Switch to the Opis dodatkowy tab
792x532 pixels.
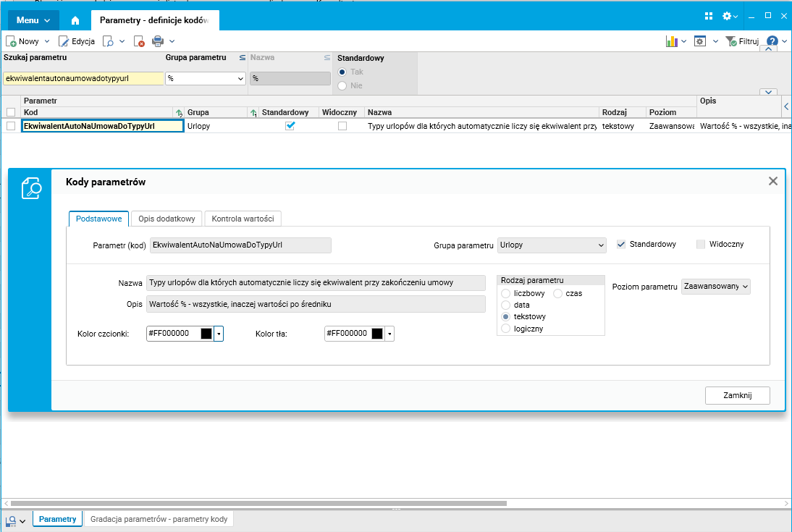tap(167, 219)
